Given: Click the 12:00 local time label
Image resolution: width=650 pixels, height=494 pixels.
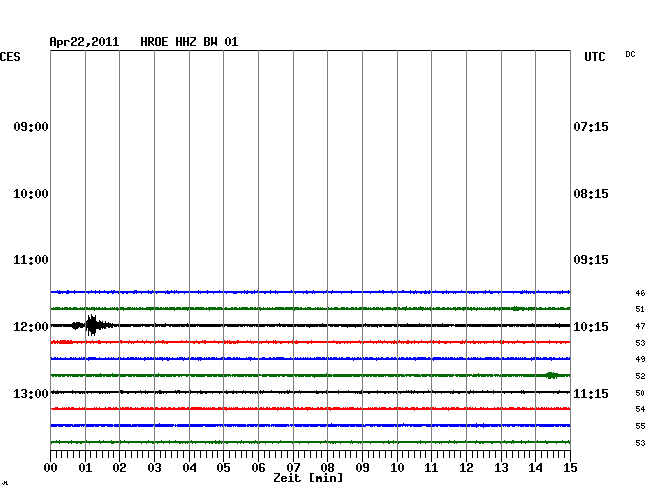Looking at the screenshot, I should point(31,327).
